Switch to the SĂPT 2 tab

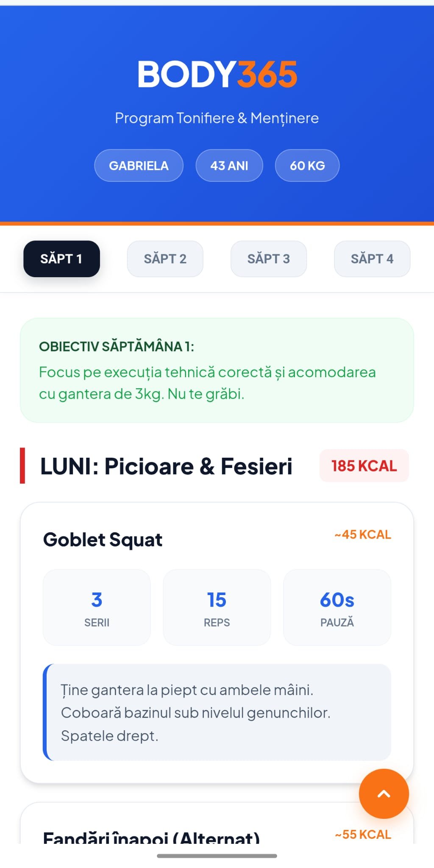pyautogui.click(x=165, y=259)
